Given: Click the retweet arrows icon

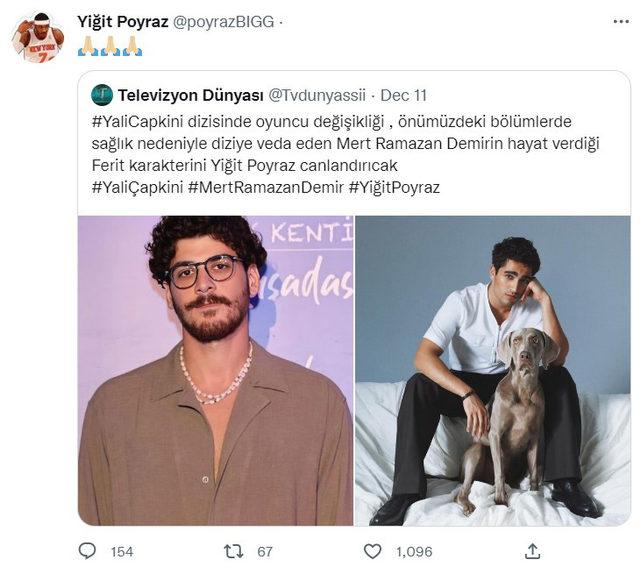Looking at the screenshot, I should point(232,551).
